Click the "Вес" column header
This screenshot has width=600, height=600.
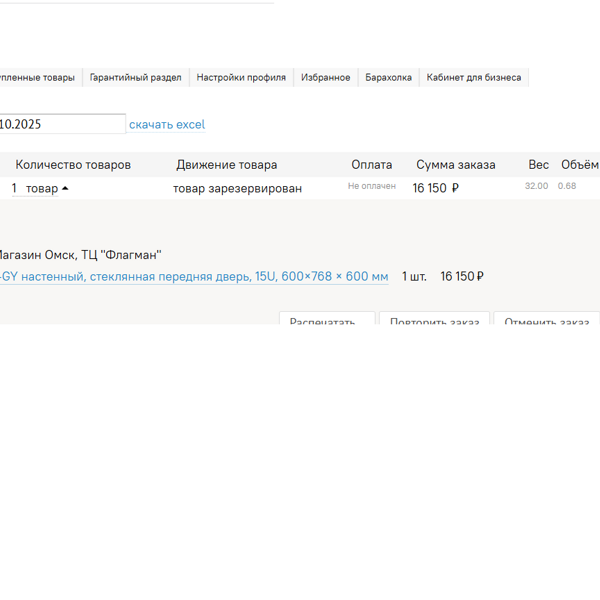click(x=538, y=165)
